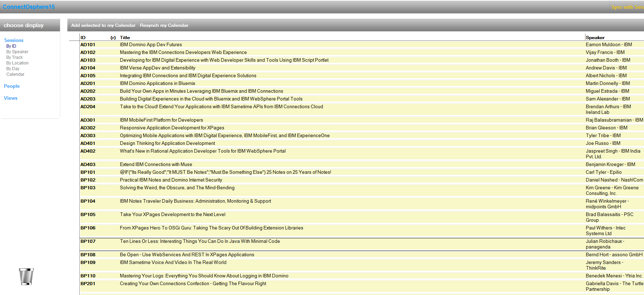Screen dimensions: 644x295
Task: Select session ID AD101
Action: [88, 45]
